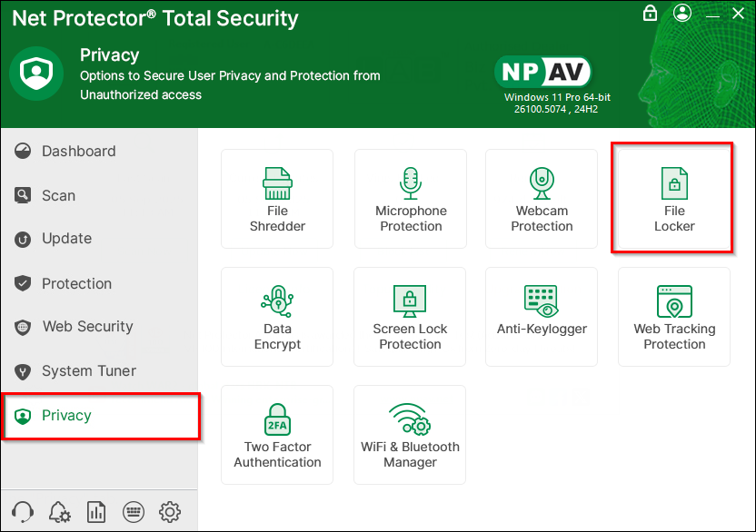
Task: Open WiFi & Bluetooth Manager
Action: coord(411,435)
